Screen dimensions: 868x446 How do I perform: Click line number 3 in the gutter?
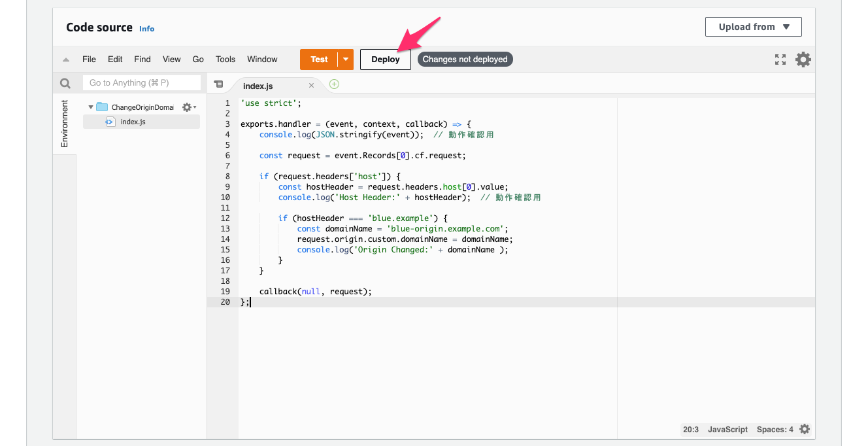coord(227,124)
